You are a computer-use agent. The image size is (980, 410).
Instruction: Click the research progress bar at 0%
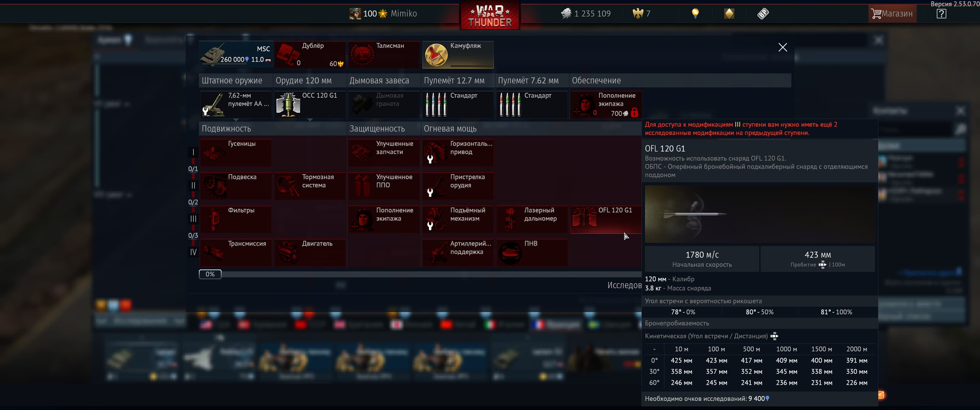(210, 274)
